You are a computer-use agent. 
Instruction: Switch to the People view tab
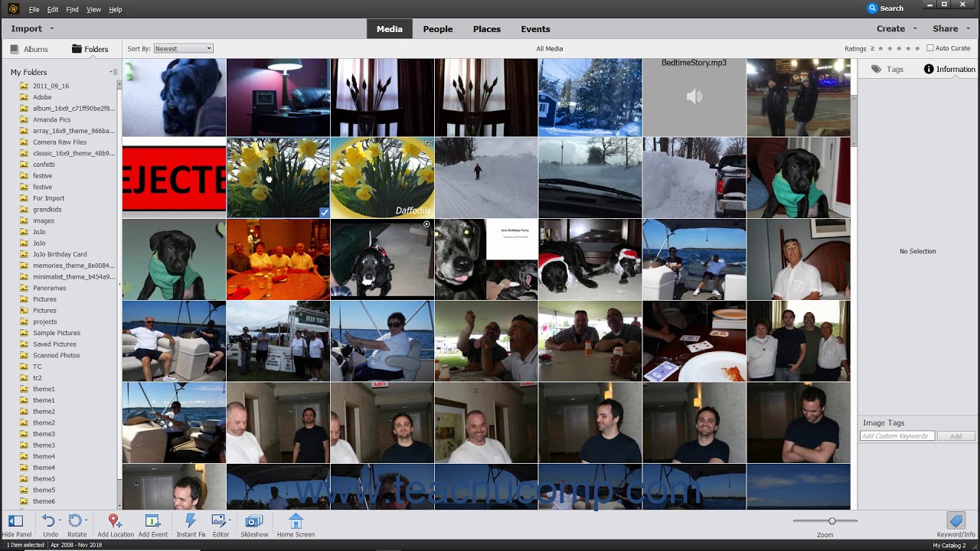tap(438, 29)
